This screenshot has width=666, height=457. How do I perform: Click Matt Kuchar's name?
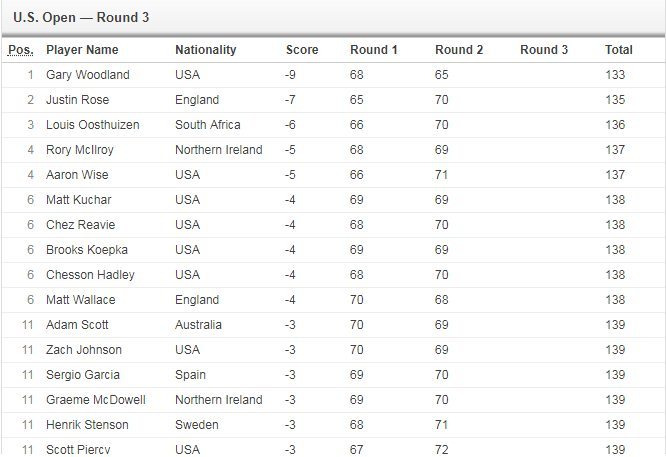79,200
